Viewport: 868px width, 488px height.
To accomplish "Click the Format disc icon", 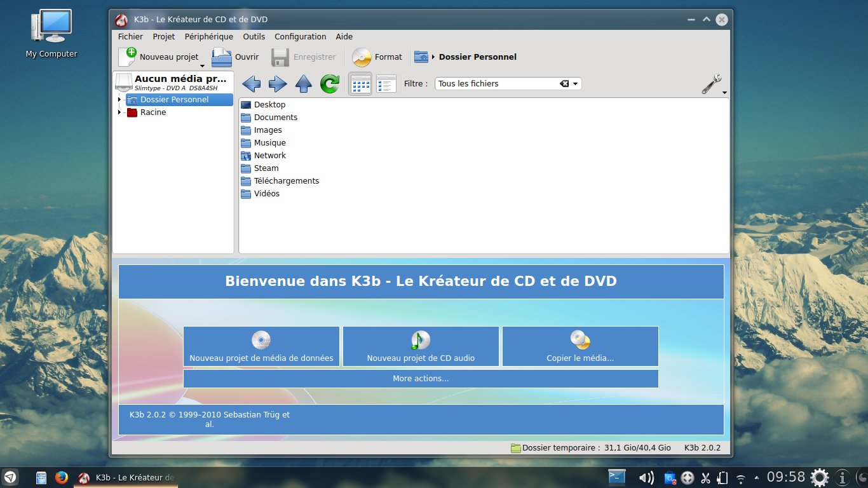I will coord(362,57).
